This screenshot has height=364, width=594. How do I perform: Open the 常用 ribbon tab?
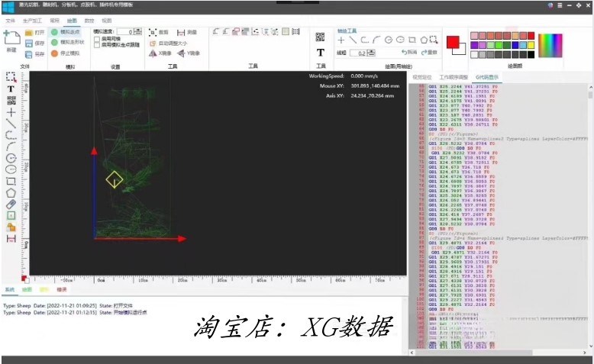tap(54, 21)
